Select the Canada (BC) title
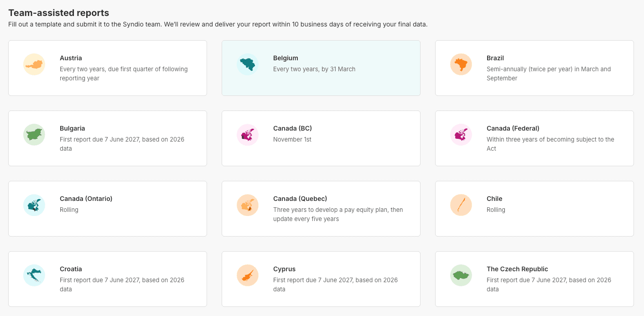This screenshot has height=316, width=644. click(292, 128)
